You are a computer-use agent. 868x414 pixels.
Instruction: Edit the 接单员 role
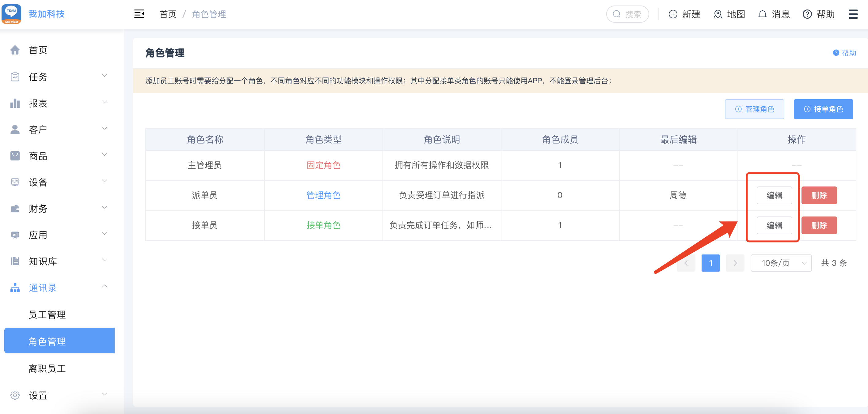[774, 225]
